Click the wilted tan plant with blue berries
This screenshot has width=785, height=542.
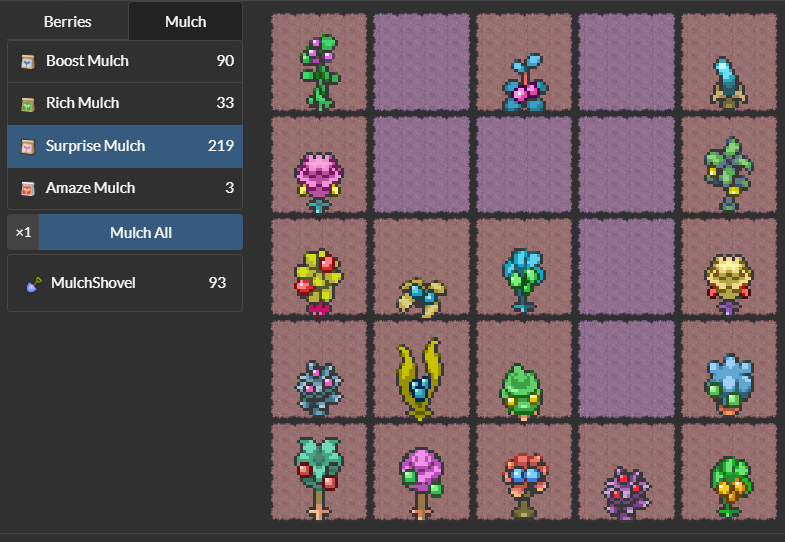coord(422,297)
